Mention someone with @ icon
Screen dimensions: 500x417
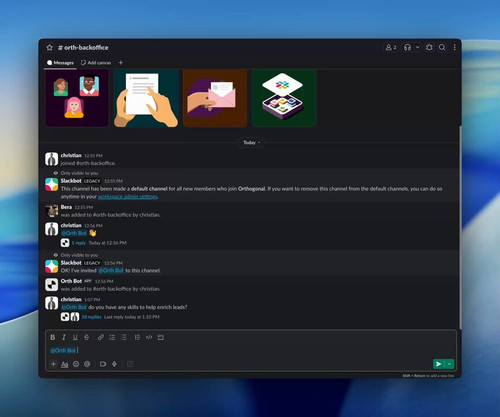coord(87,364)
